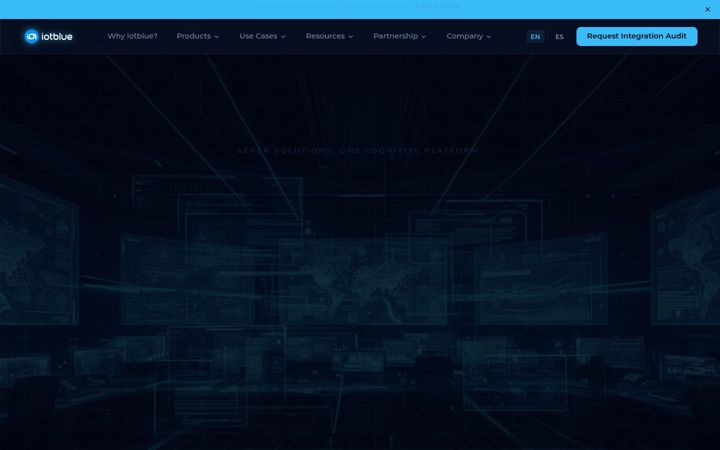The image size is (720, 450).
Task: Follow the Learn more banner link
Action: (x=440, y=6)
